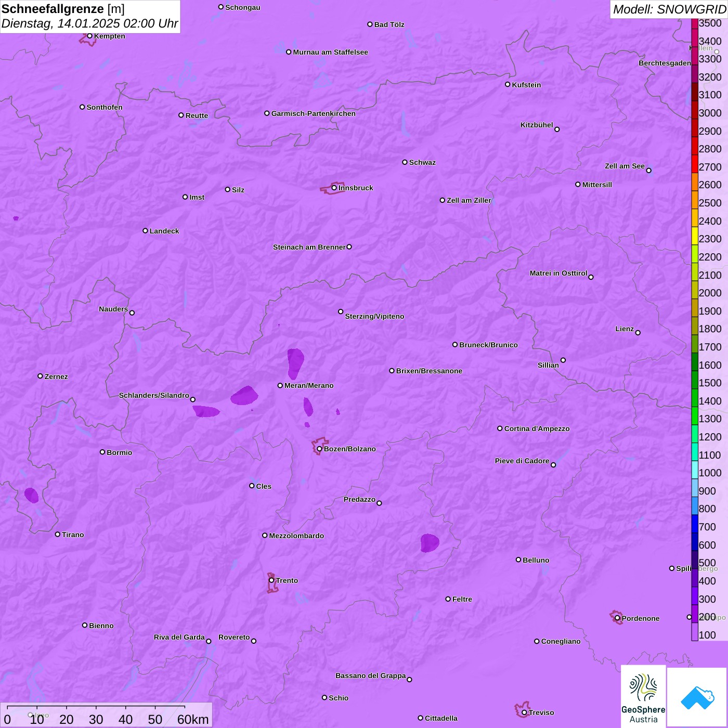
Task: Click the dark purple patch north of Meran
Action: 295,362
